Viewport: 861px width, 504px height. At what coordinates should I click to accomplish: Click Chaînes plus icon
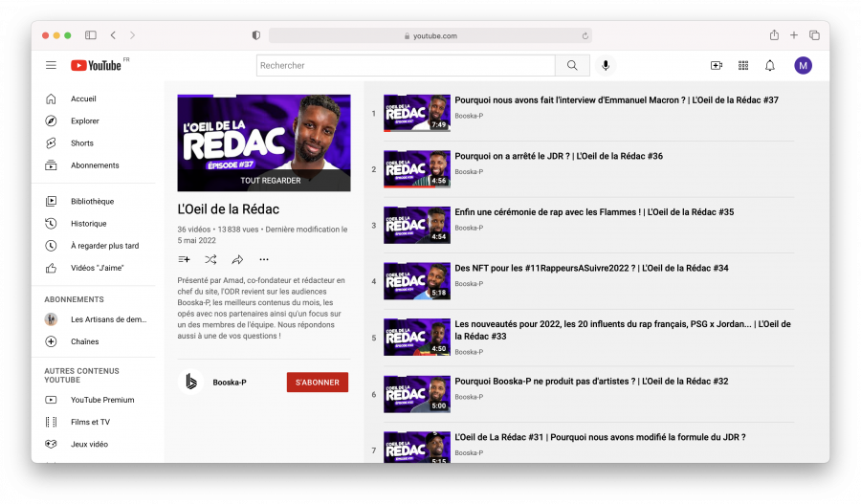[51, 341]
